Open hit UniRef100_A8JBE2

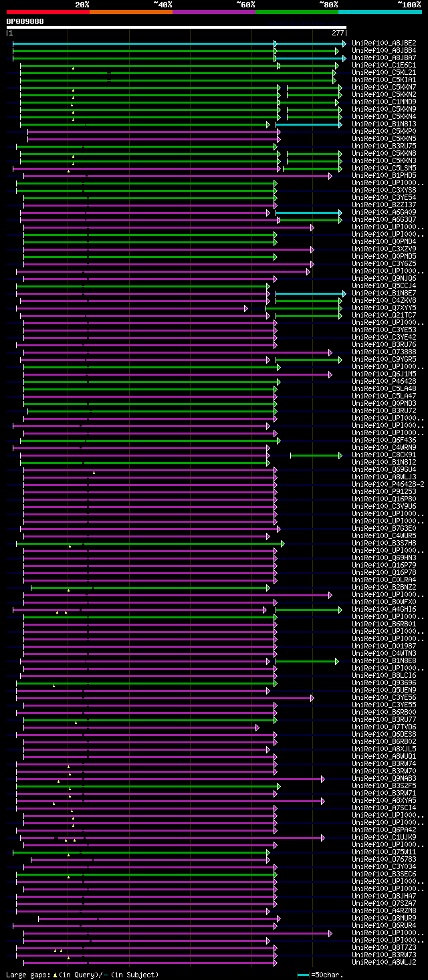pos(384,43)
